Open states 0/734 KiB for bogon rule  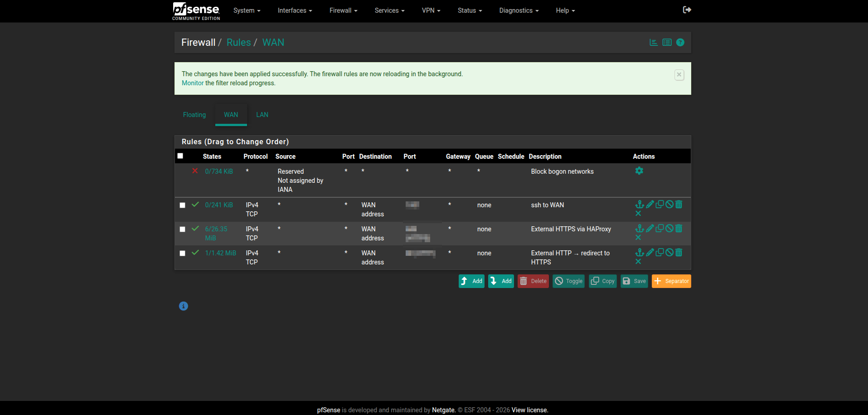pyautogui.click(x=219, y=171)
